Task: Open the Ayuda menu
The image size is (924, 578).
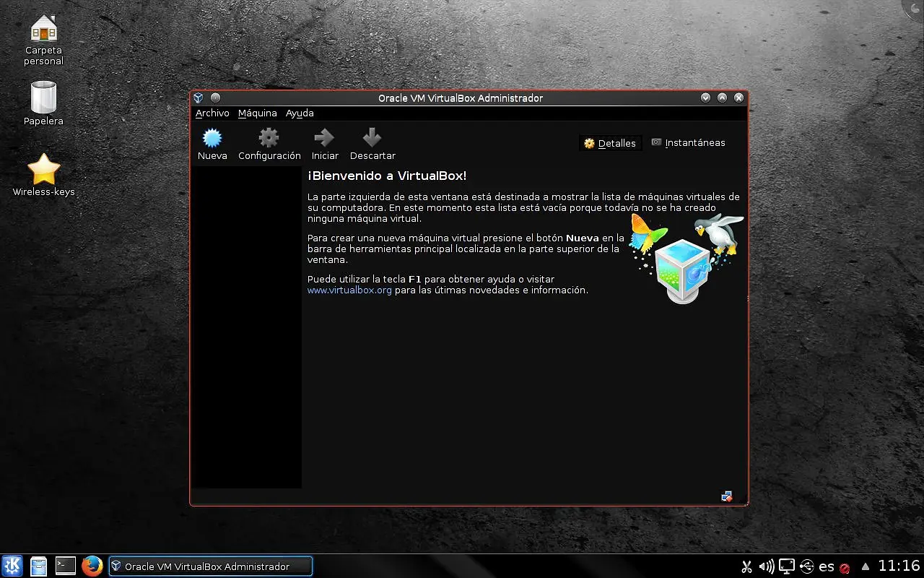Action: point(300,113)
